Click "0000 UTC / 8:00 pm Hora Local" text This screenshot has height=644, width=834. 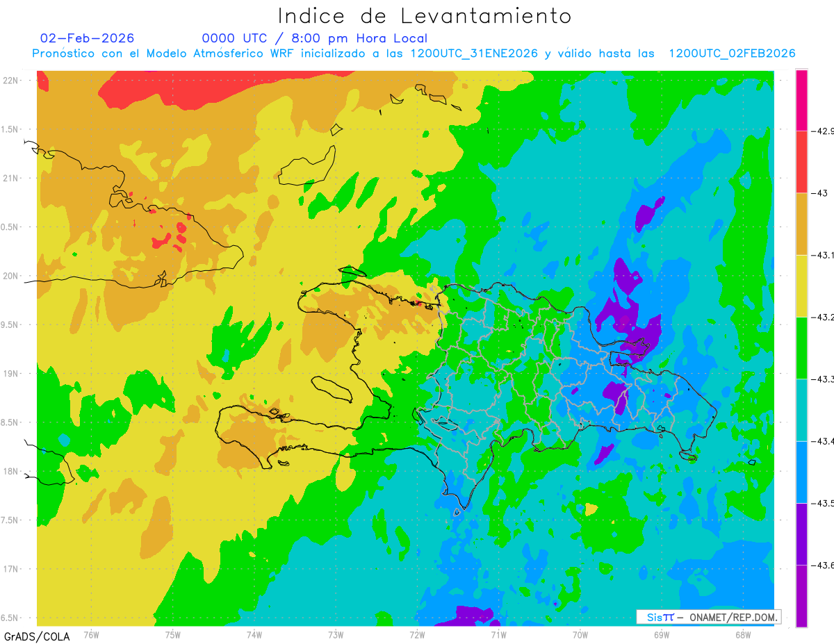pyautogui.click(x=315, y=39)
